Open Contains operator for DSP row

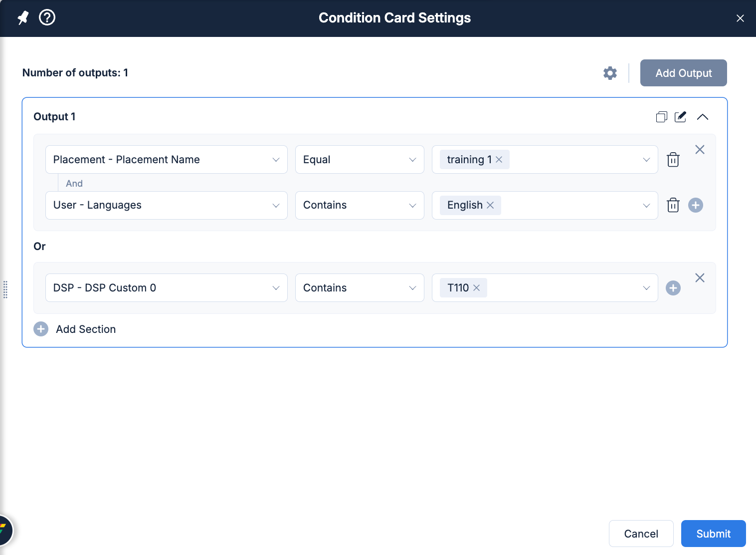tap(360, 288)
